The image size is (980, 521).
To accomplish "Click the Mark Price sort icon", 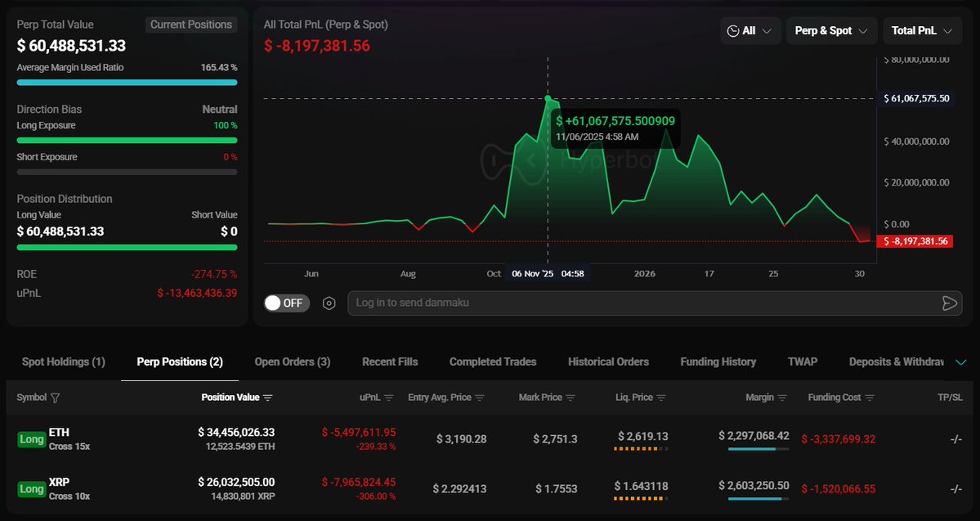I will (x=571, y=398).
